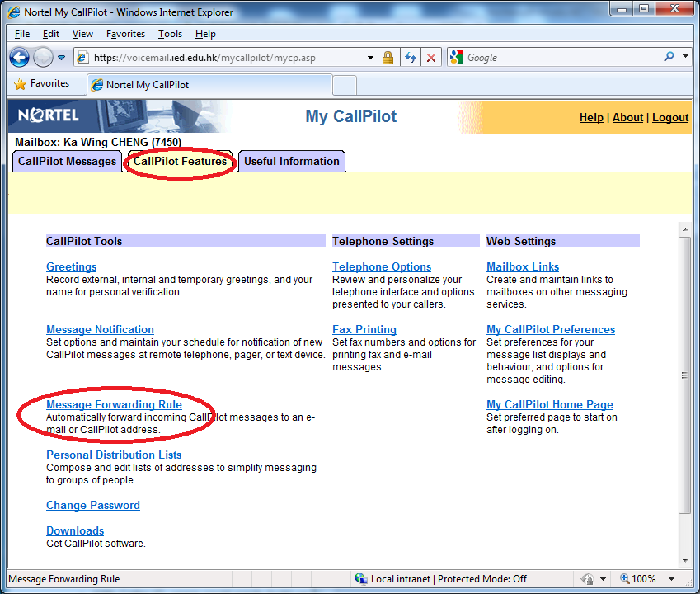Image resolution: width=700 pixels, height=594 pixels.
Task: Expand the zoom level dropdown arrow
Action: [671, 579]
